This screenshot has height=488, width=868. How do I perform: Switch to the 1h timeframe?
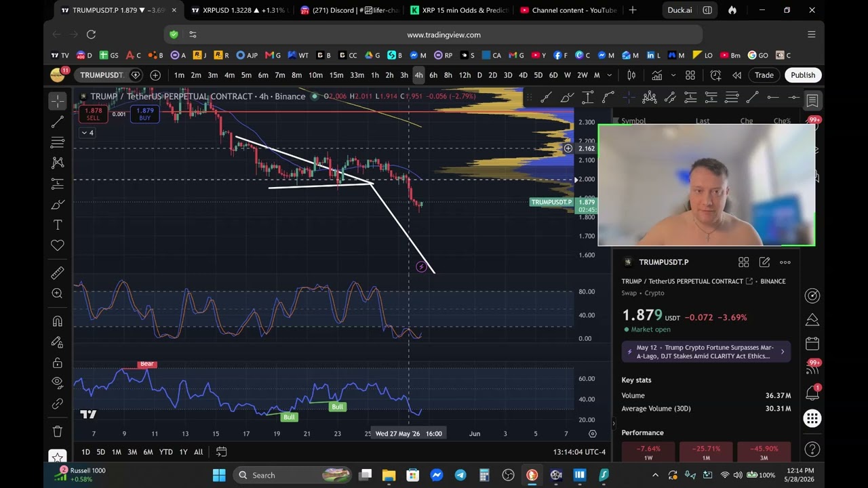(x=374, y=75)
